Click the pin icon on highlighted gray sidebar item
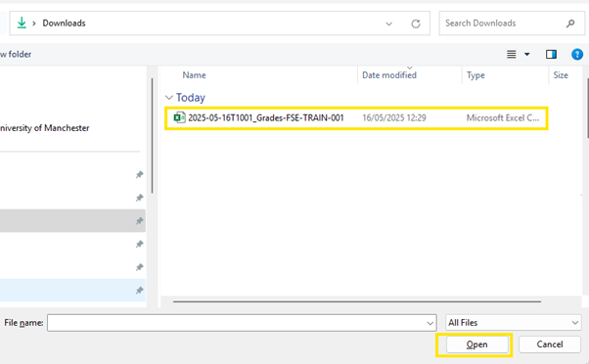The width and height of the screenshot is (589, 364). [139, 221]
